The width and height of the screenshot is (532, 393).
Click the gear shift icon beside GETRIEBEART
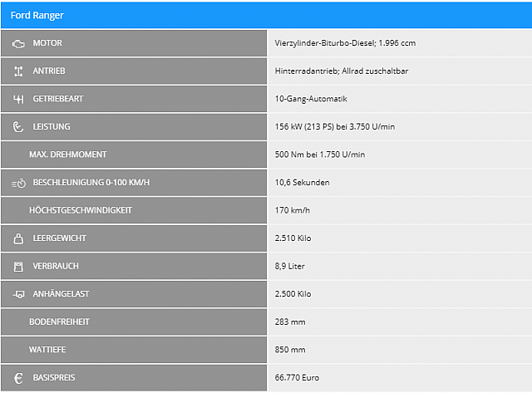pyautogui.click(x=18, y=99)
